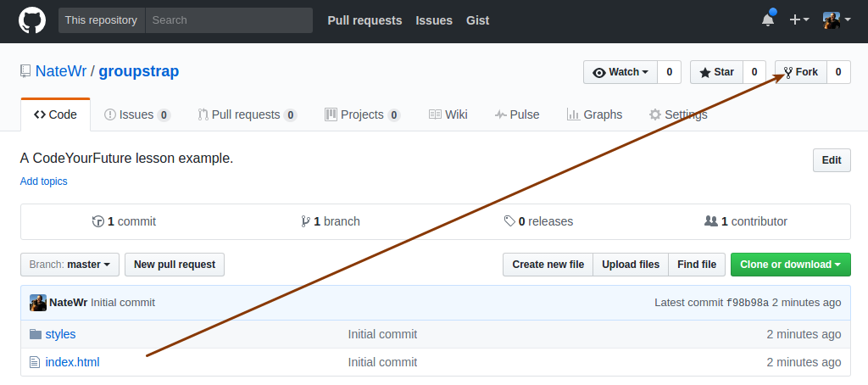Image resolution: width=868 pixels, height=385 pixels.
Task: View stargazers count next to Star
Action: 754,72
